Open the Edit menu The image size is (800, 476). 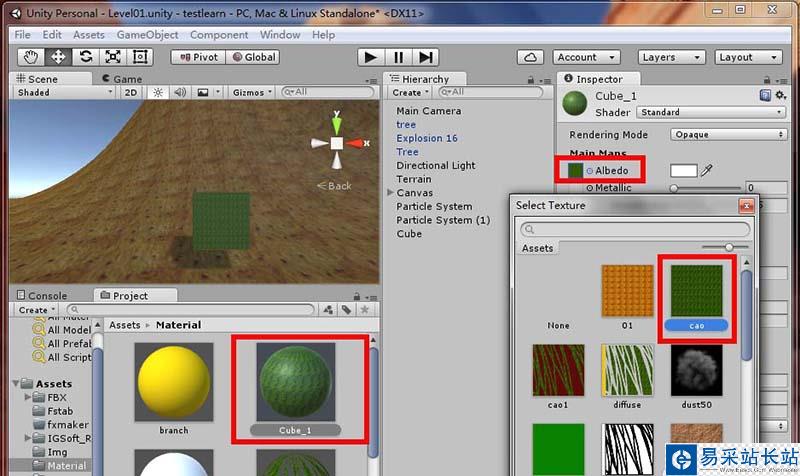pyautogui.click(x=52, y=35)
